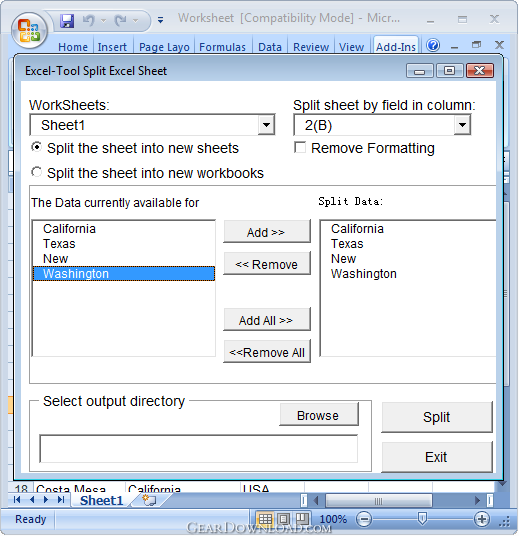The image size is (519, 536).
Task: Switch to Page Layout view icon
Action: (284, 519)
